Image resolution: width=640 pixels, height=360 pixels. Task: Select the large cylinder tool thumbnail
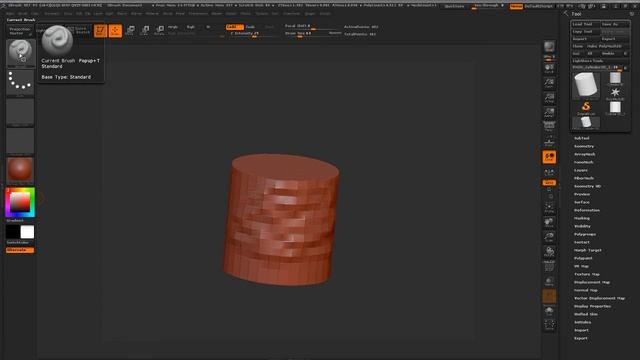[586, 86]
